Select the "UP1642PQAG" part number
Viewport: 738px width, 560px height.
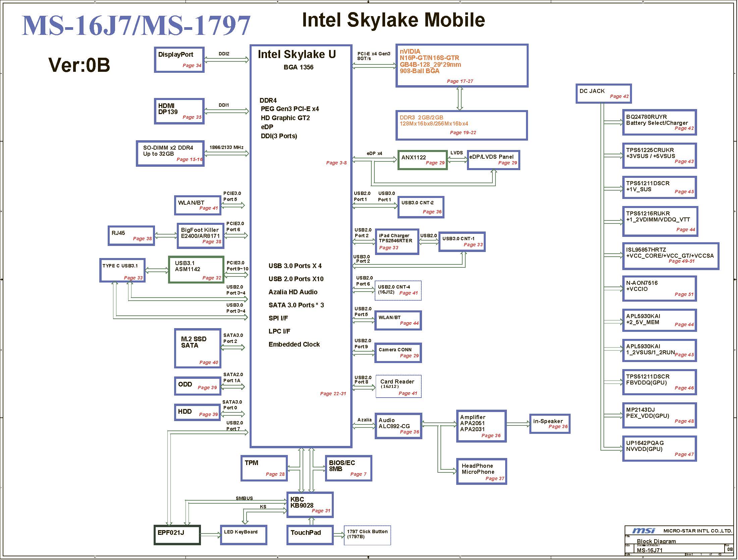click(645, 443)
